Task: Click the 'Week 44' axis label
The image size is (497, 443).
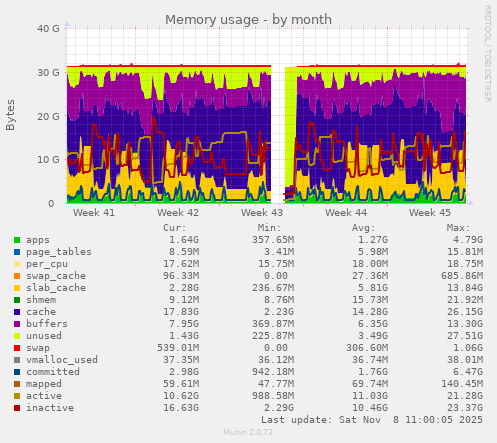Action: [x=346, y=213]
